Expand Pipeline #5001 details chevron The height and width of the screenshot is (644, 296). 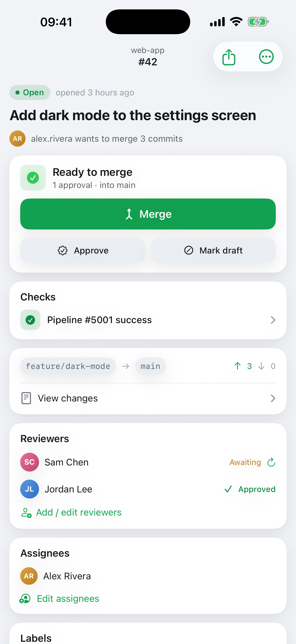(273, 320)
